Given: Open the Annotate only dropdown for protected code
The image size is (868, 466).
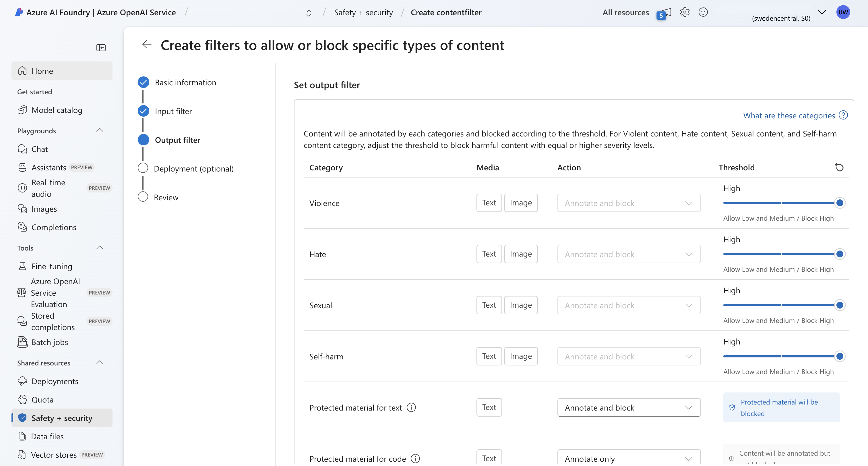Looking at the screenshot, I should pos(628,458).
